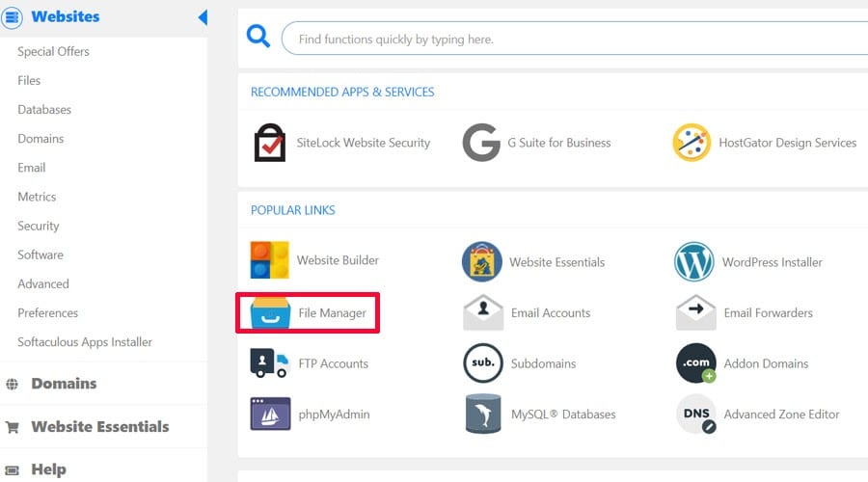868x482 pixels.
Task: Select Security in the sidebar menu
Action: click(39, 226)
